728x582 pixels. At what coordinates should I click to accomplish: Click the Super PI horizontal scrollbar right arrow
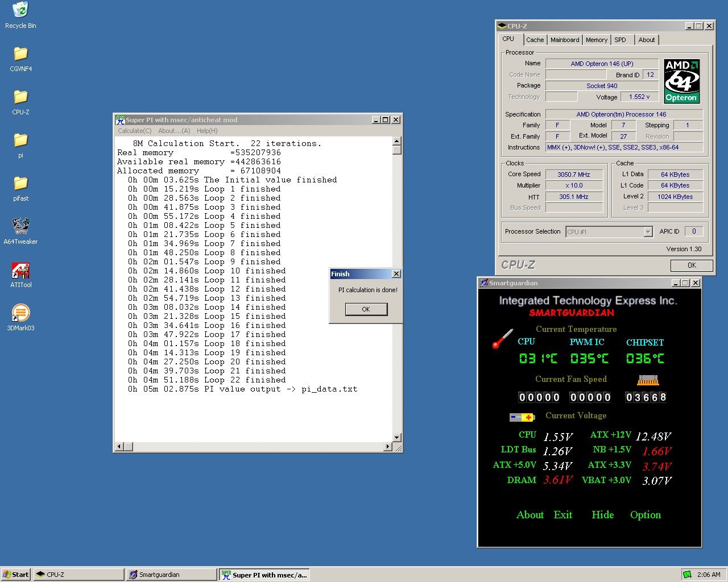(388, 447)
